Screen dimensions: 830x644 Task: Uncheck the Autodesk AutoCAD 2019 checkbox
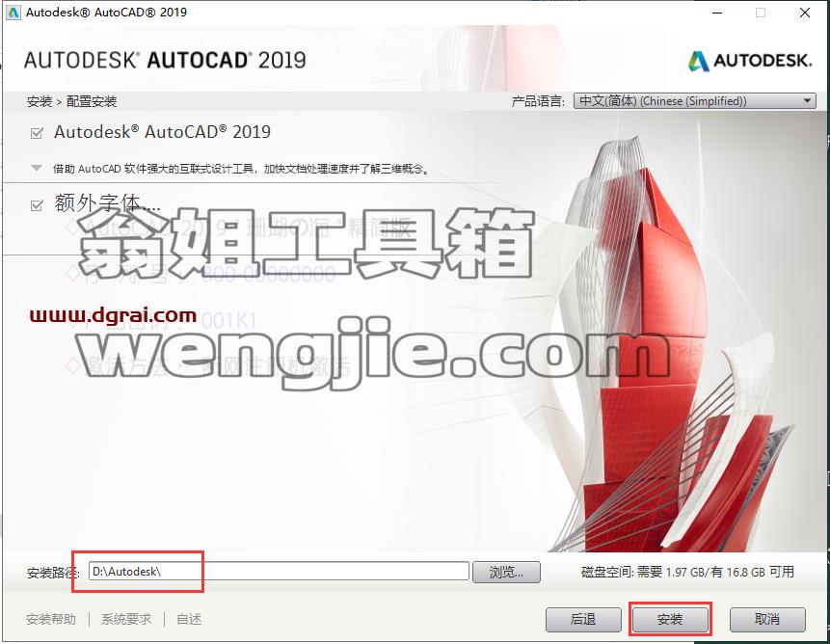pos(37,133)
